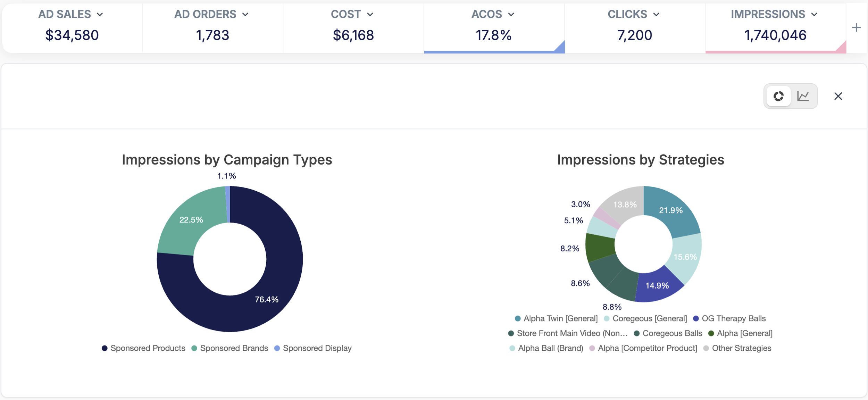Open the AD SALES metric dropdown
The image size is (868, 400).
point(100,15)
